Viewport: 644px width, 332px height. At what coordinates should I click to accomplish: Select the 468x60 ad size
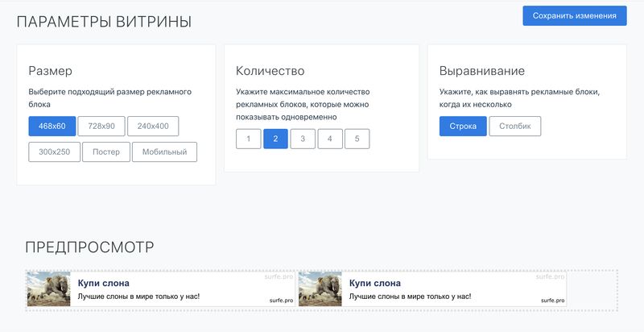click(52, 127)
